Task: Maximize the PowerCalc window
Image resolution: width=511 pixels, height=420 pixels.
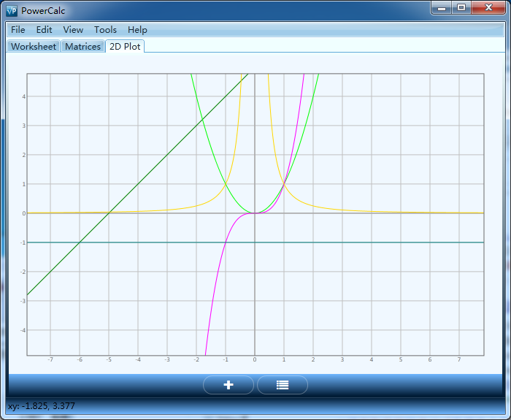Action: 461,8
